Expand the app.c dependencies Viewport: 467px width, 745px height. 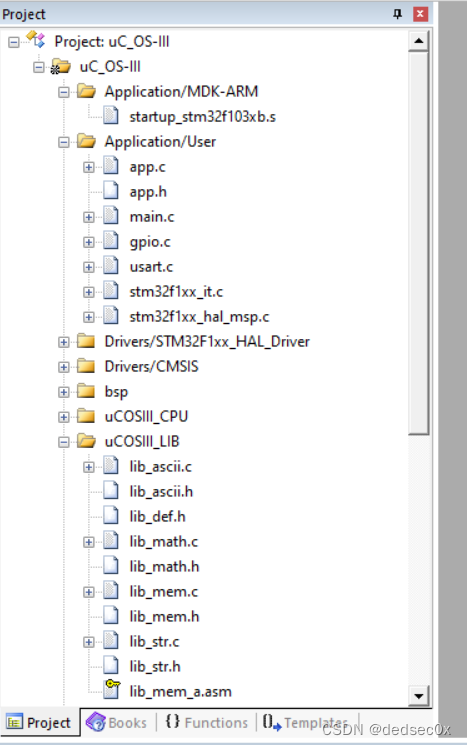coord(89,167)
